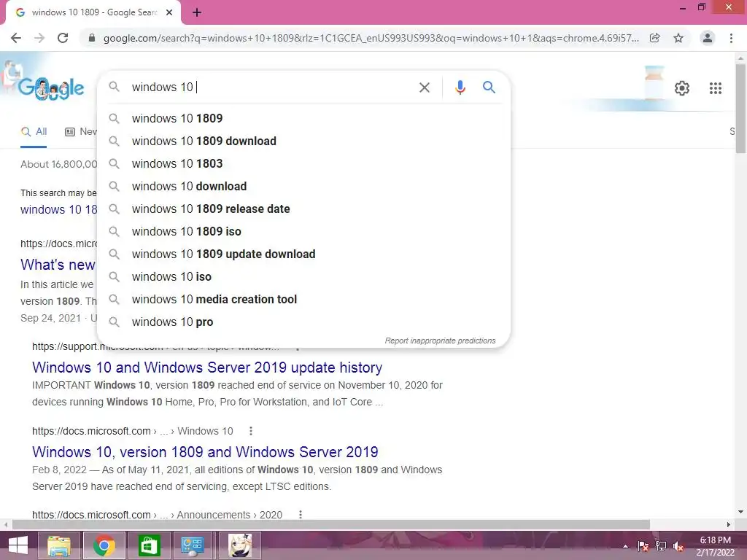The height and width of the screenshot is (560, 747).
Task: Choose suggestion 'windows 10 download'
Action: tap(303, 186)
